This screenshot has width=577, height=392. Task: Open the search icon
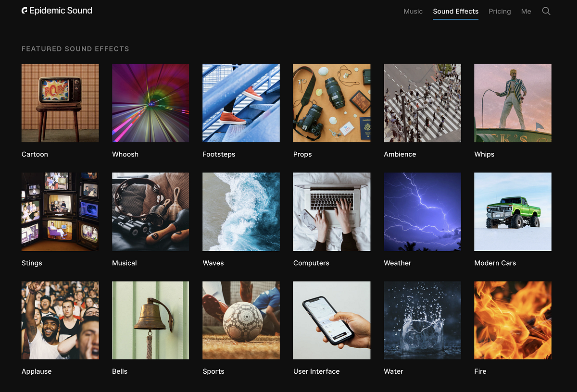coord(546,11)
